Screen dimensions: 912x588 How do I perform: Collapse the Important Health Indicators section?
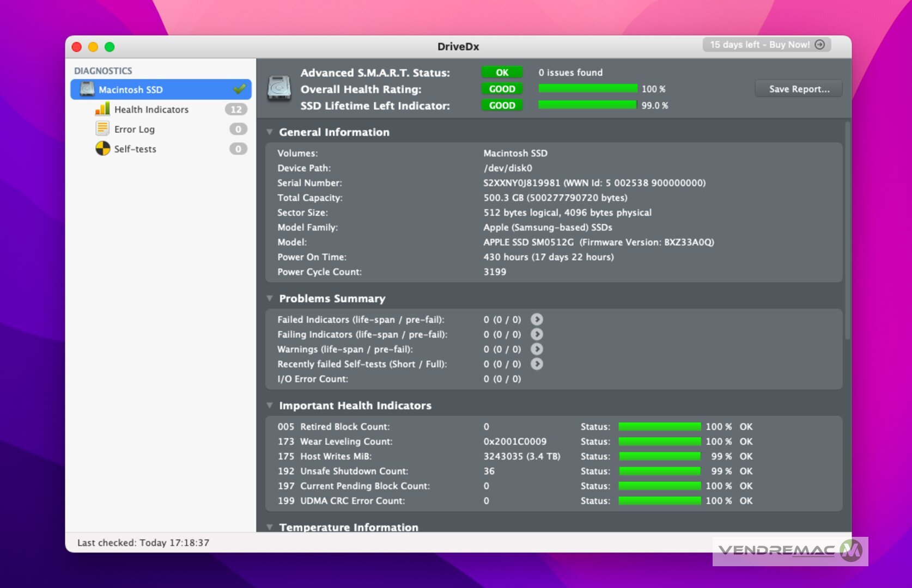[x=270, y=406]
